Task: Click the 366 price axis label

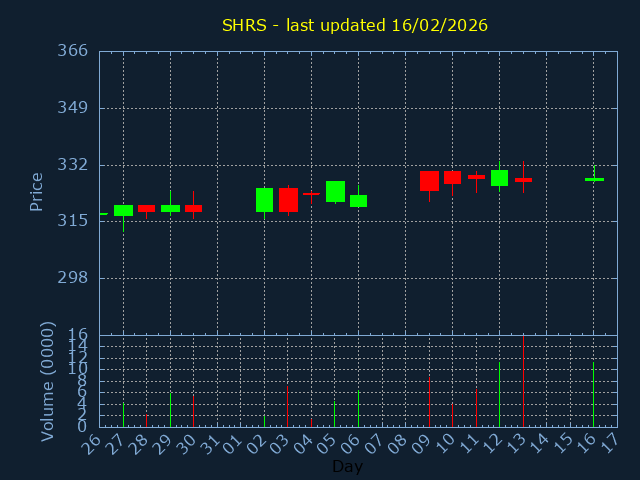Action: click(72, 51)
